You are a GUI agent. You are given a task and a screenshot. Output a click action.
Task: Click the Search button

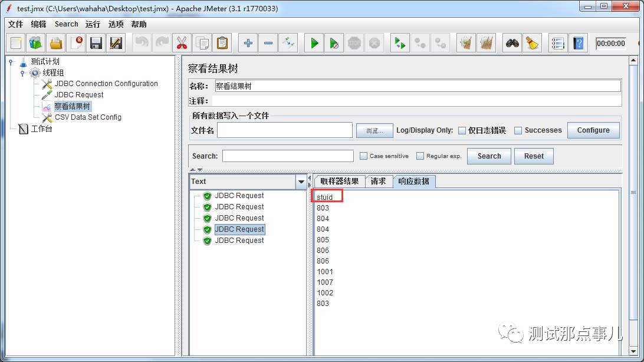click(x=489, y=156)
